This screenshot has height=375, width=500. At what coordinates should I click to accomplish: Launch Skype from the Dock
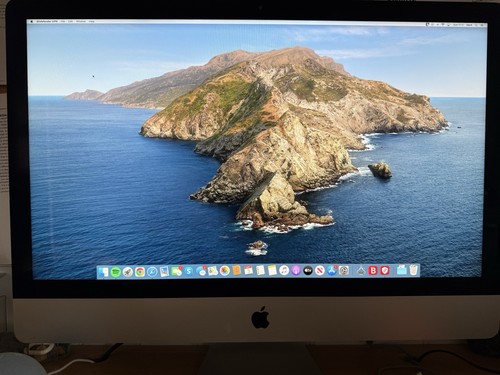click(189, 271)
